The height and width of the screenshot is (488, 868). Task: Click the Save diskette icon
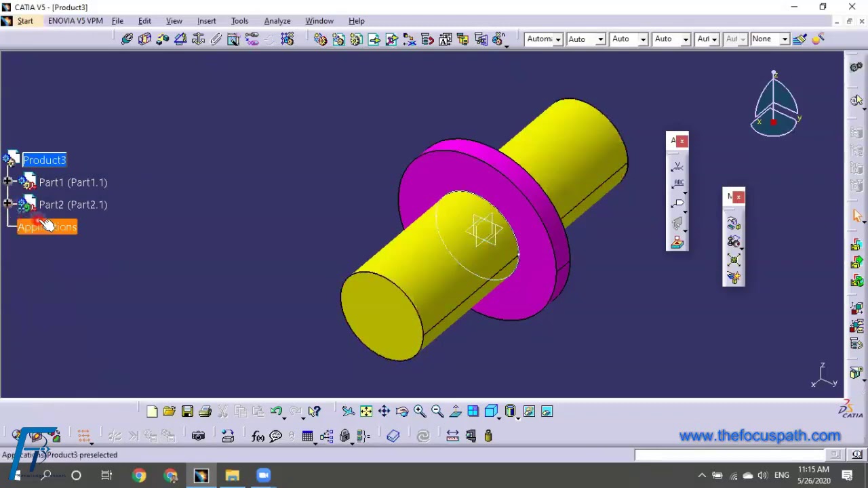click(187, 411)
